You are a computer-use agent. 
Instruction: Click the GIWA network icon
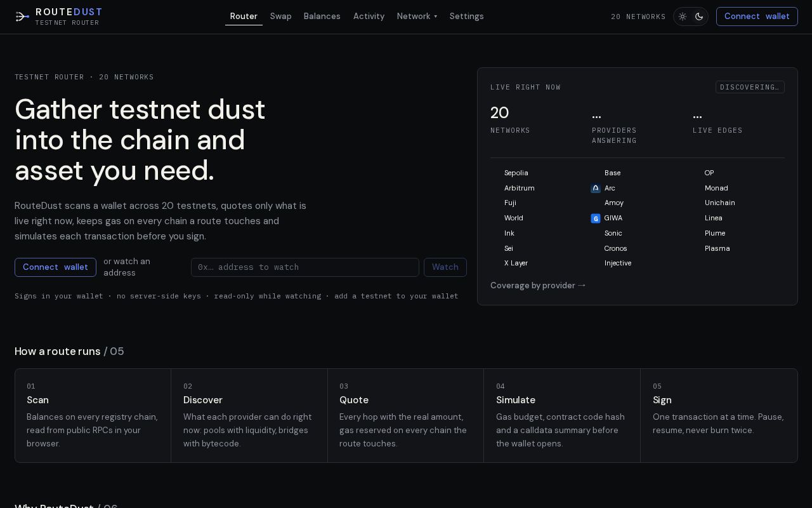596,218
